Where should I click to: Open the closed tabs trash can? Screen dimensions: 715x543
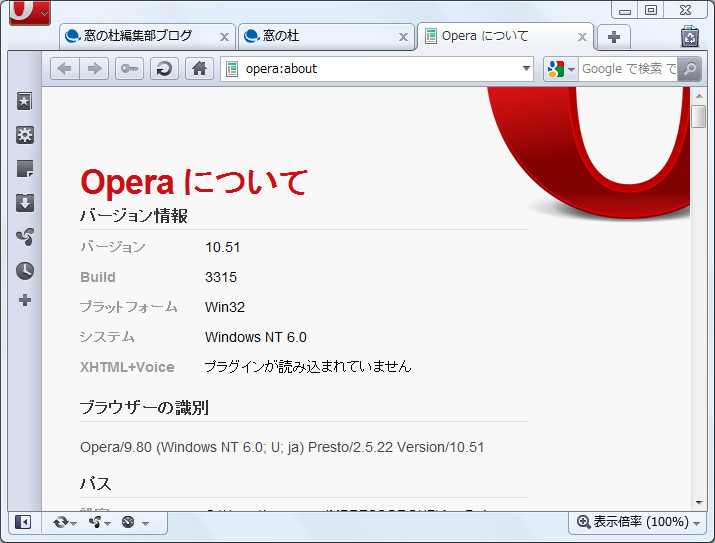[x=690, y=36]
